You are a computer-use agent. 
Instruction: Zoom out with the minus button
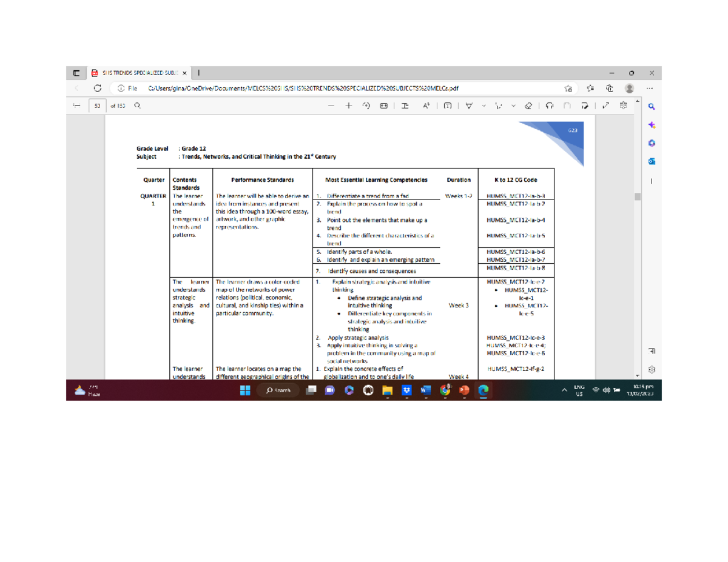point(332,105)
